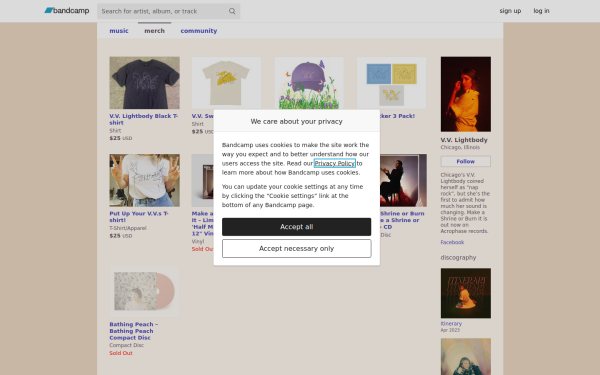Click Accept necessary only button
Screen dimensions: 600x375
(x=297, y=249)
